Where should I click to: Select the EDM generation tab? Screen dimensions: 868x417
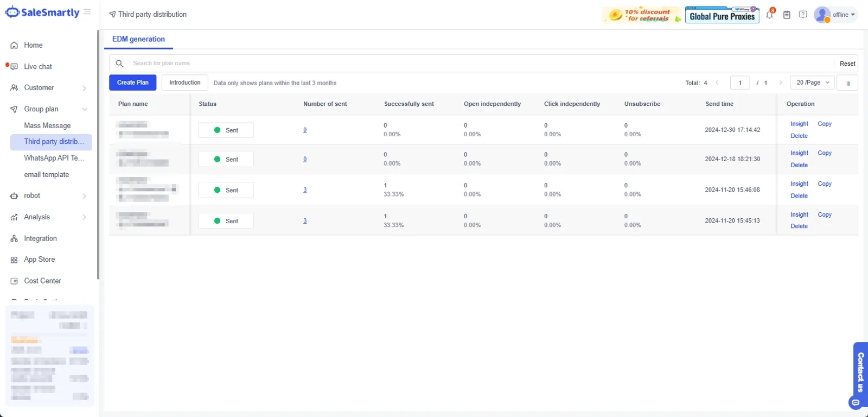pyautogui.click(x=138, y=39)
